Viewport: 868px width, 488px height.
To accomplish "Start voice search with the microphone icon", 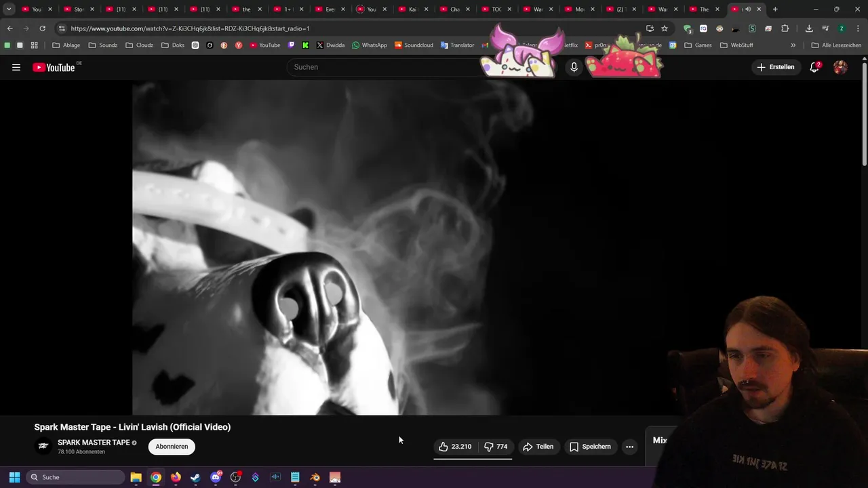I will [574, 67].
